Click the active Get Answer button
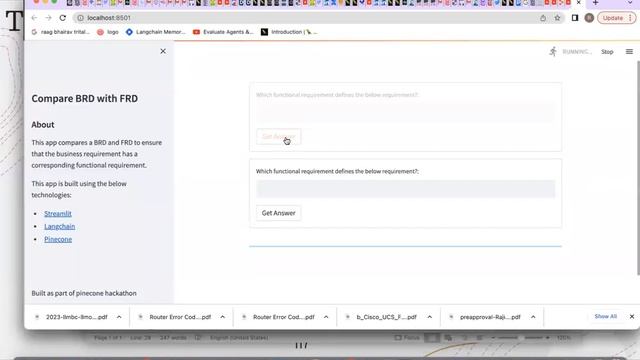 pos(278,213)
